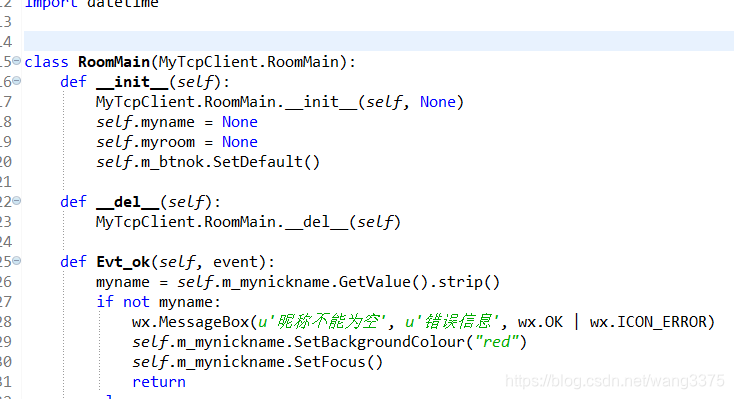Collapse the class RoomMain fold marker
734x399 pixels.
(x=16, y=60)
